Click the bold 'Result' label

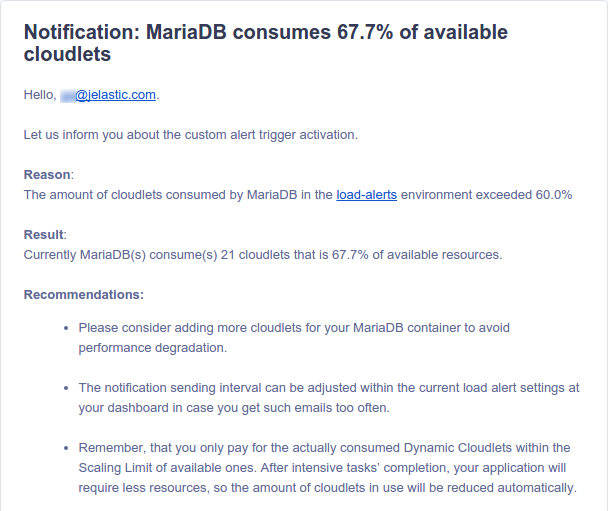(x=44, y=235)
